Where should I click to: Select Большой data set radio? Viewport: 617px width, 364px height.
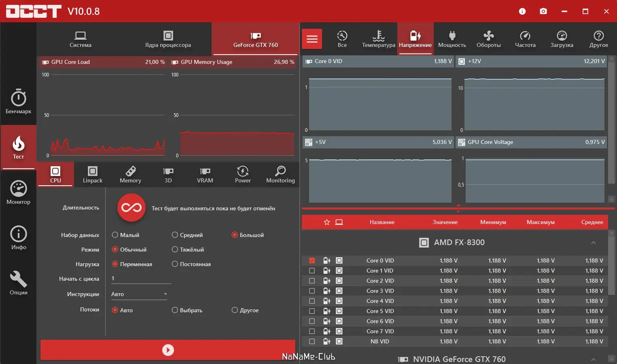point(235,235)
